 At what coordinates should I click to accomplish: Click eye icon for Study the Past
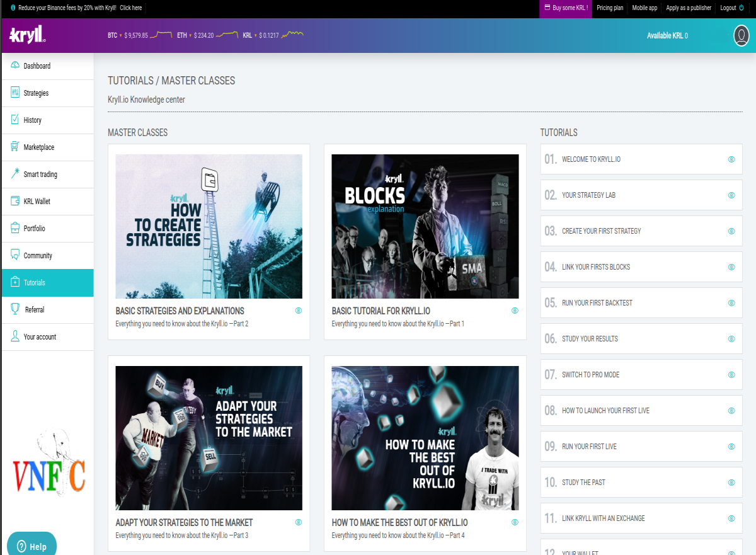click(731, 483)
